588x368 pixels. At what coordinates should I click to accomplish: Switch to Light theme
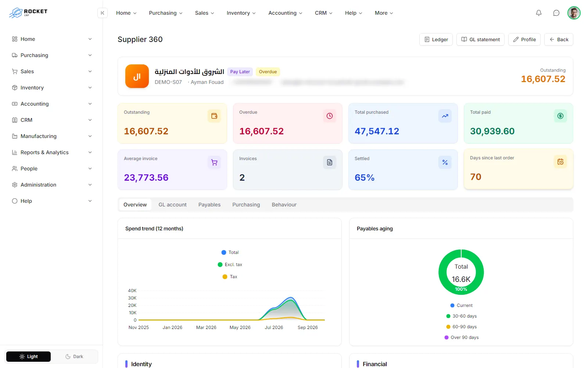click(29, 357)
